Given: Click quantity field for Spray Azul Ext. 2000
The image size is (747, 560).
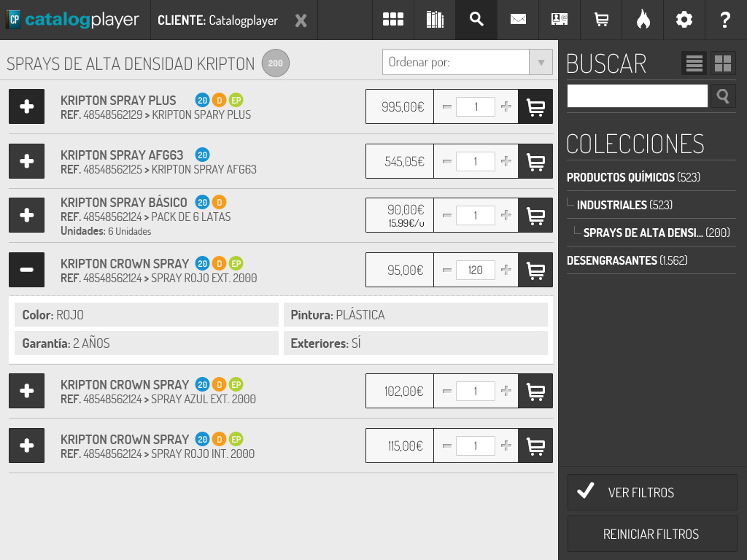Looking at the screenshot, I should [476, 391].
